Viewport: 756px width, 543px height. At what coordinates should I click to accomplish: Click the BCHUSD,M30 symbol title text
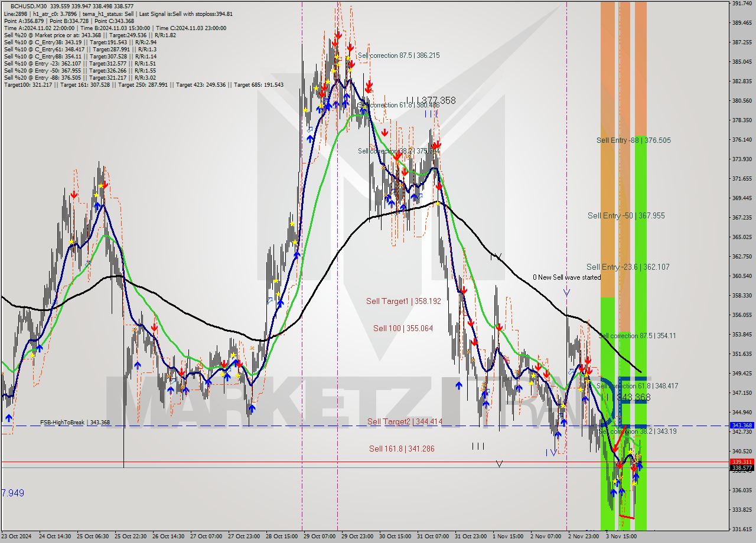(28, 6)
